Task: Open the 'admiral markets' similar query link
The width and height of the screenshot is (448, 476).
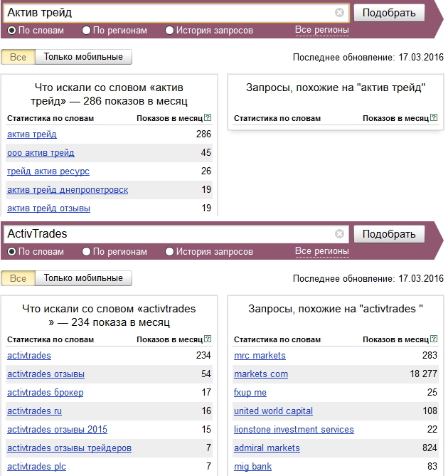Action: coord(267,448)
